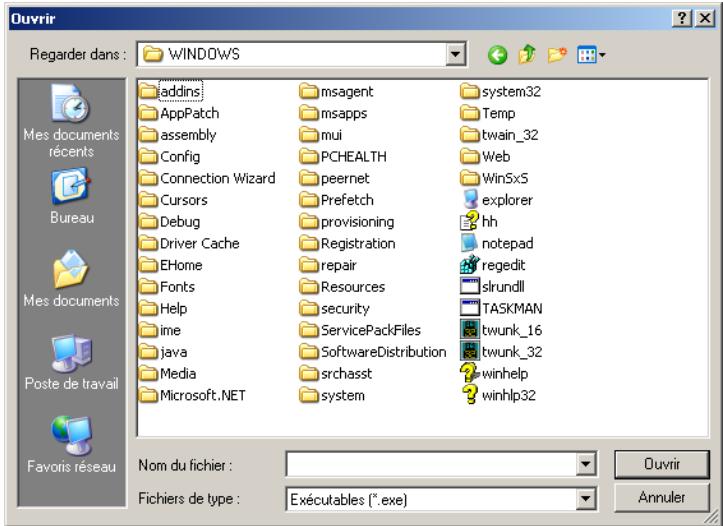Select the addins folder icon

pyautogui.click(x=148, y=91)
